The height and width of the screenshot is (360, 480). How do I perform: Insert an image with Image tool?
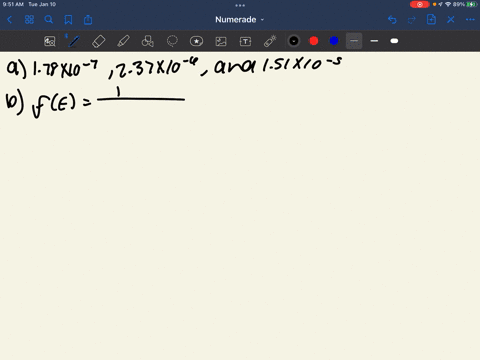click(221, 41)
